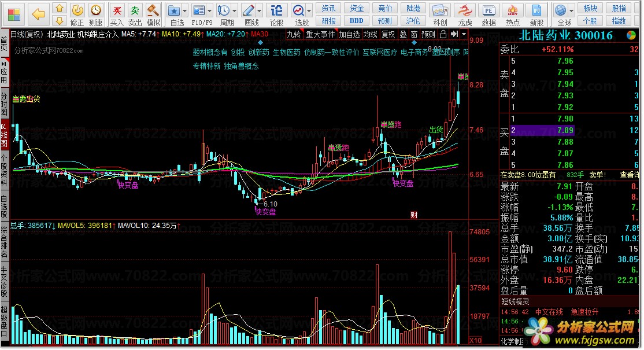Toggle 复权 price adjustment

pos(388,35)
